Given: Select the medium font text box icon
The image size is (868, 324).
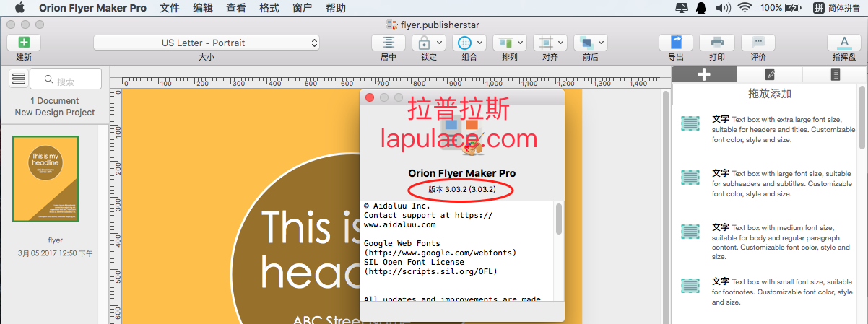Looking at the screenshot, I should point(690,232).
